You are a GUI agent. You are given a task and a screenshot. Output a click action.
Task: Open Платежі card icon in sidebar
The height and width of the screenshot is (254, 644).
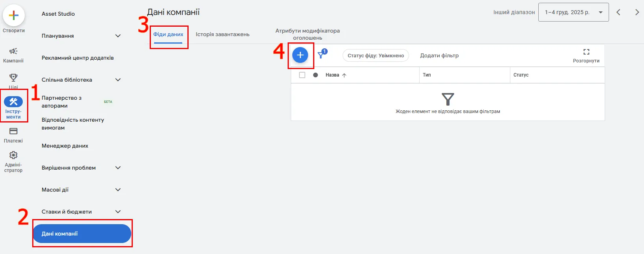[13, 132]
